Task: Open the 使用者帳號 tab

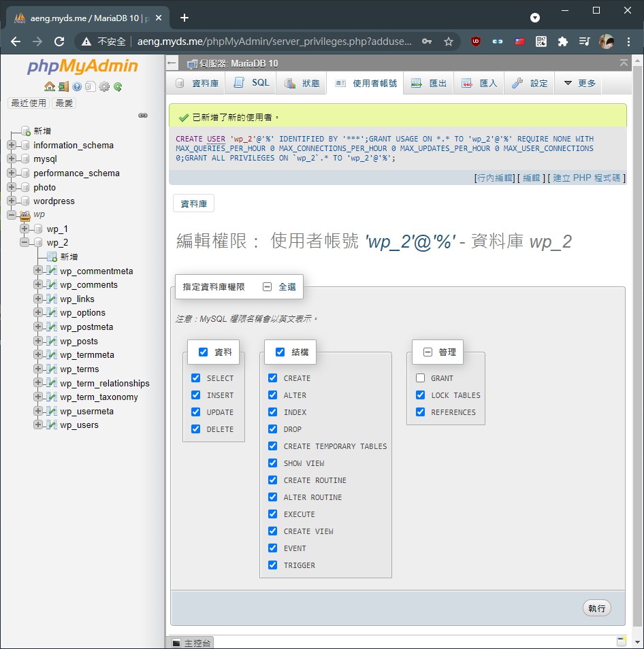Action: point(366,83)
